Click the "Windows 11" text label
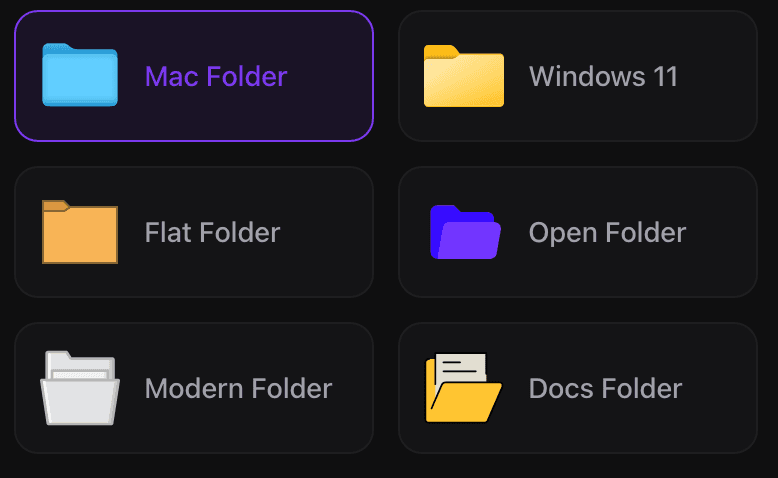Viewport: 778px width, 478px height. (603, 76)
